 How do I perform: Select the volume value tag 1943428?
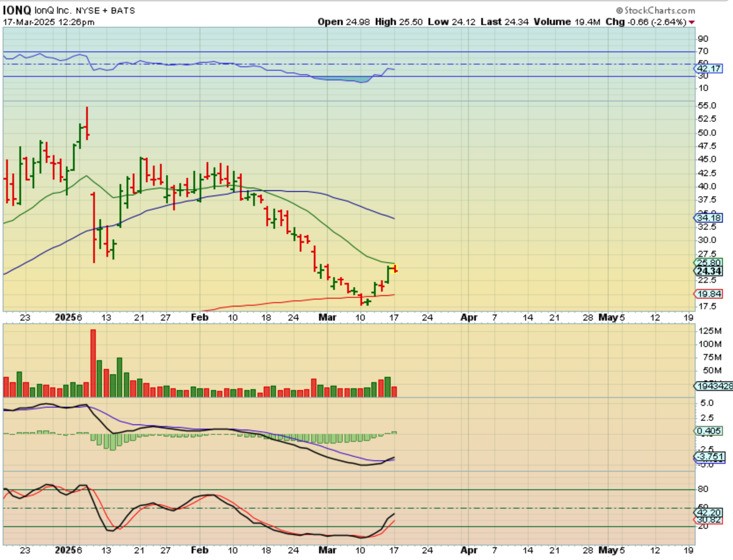point(714,386)
